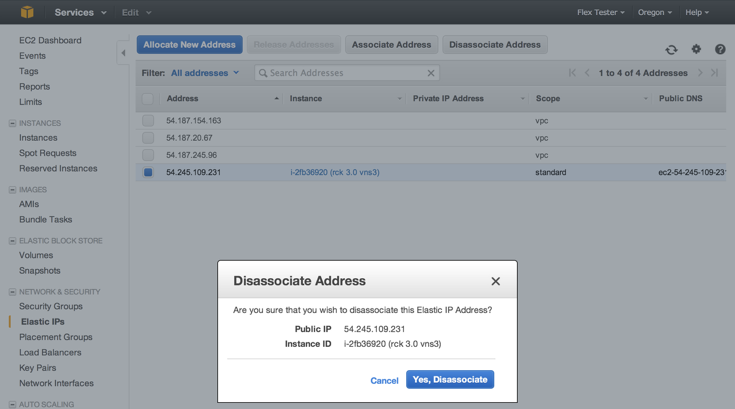Open Key Pairs in sidebar
735x409 pixels.
click(38, 368)
